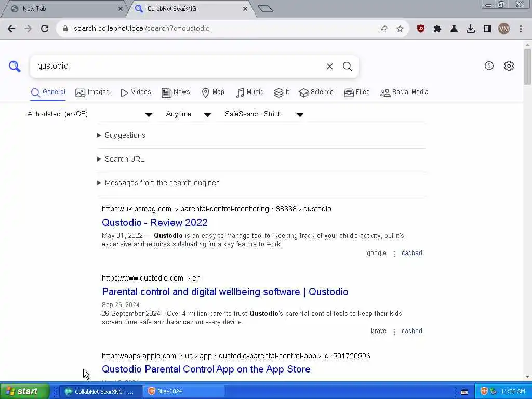Open Extensions puzzle icon
Screen dimensions: 532x399
point(437,29)
